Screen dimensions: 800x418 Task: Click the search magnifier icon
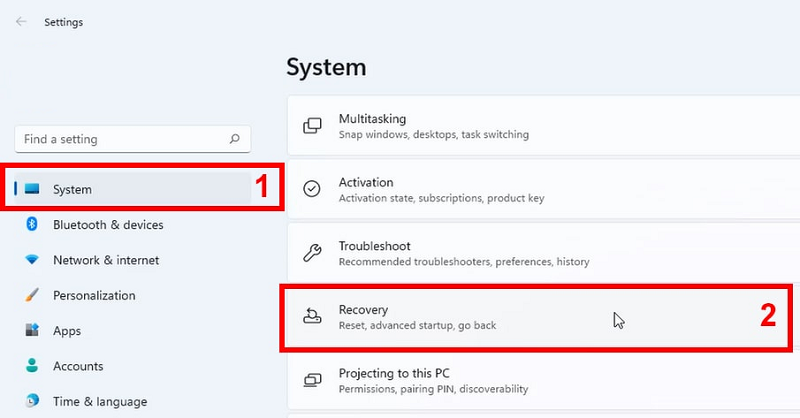(x=235, y=139)
